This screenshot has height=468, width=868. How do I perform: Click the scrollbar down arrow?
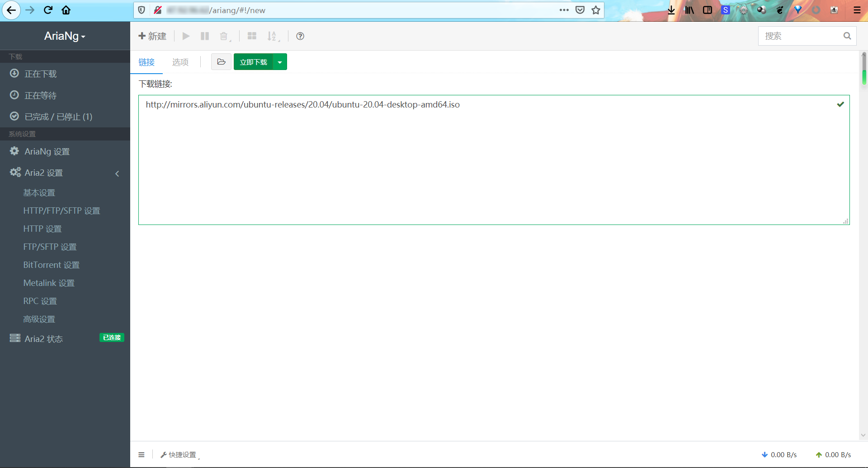click(x=863, y=435)
